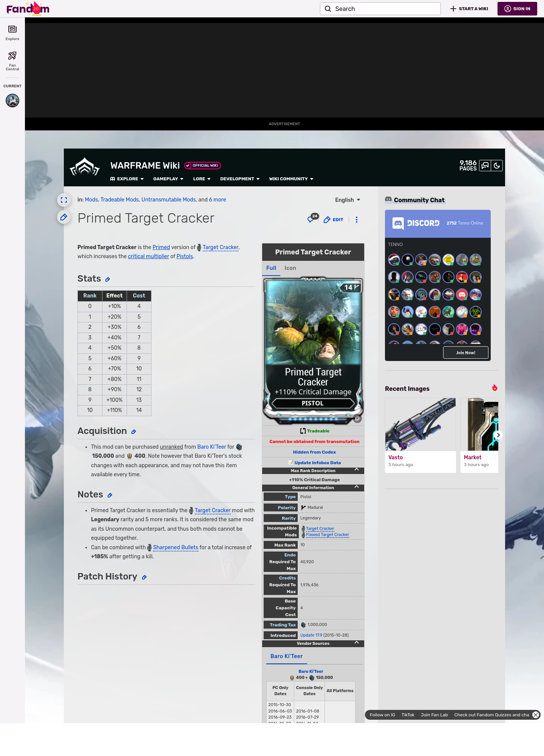This screenshot has height=756, width=544.
Task: Click the Fandom logo in header
Action: click(x=28, y=9)
